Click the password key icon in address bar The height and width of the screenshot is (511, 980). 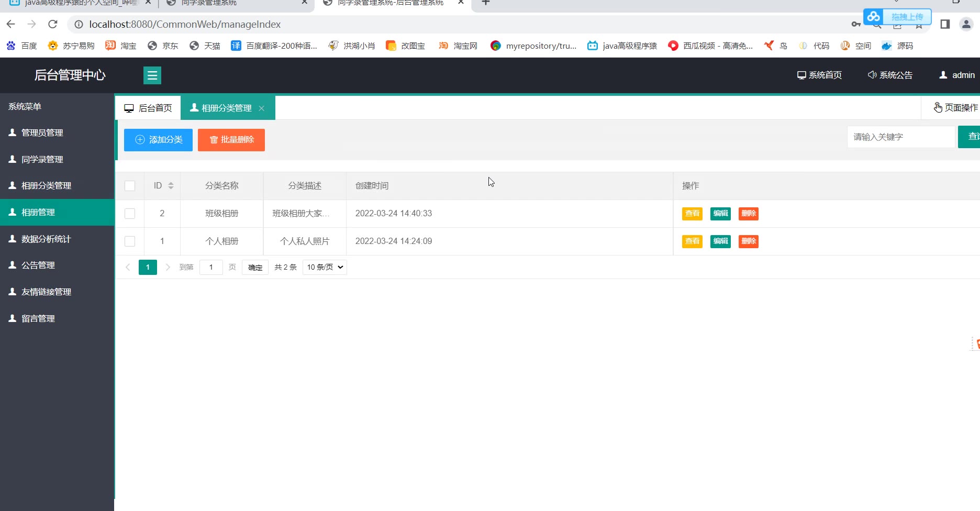click(x=856, y=24)
